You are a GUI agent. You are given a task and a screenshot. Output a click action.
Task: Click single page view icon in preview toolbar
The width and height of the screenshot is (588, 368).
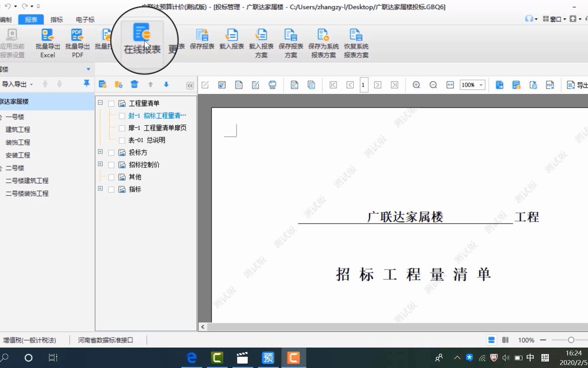[294, 85]
